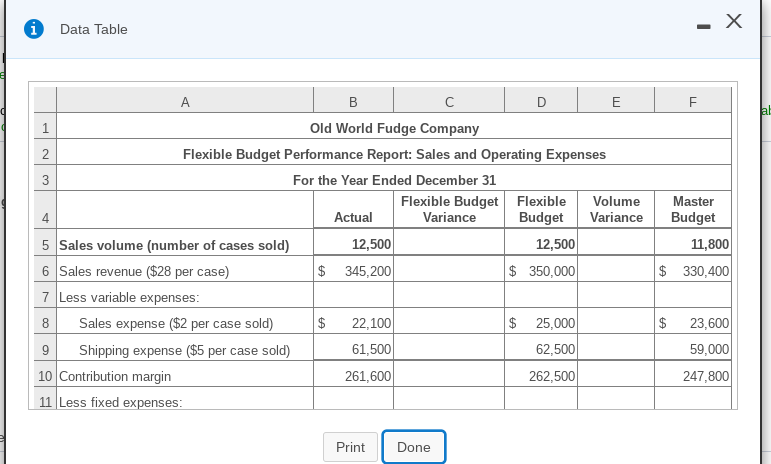Select column C header
Image resolution: width=771 pixels, height=464 pixels.
tap(449, 102)
